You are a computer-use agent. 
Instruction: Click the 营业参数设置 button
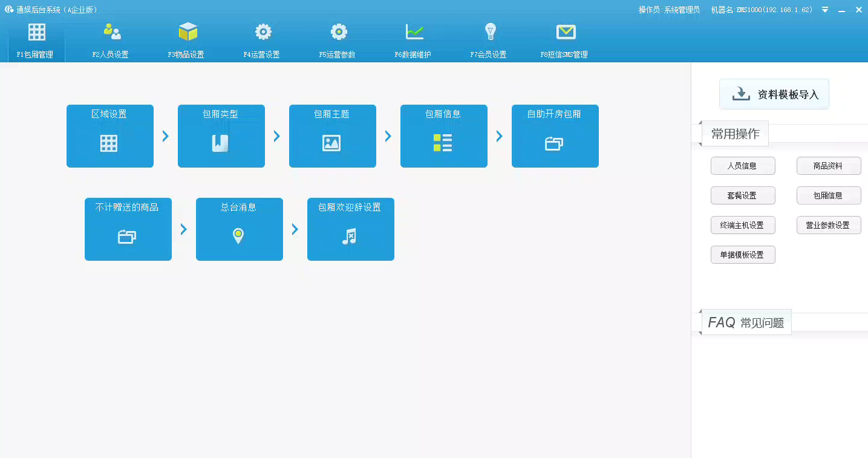829,225
